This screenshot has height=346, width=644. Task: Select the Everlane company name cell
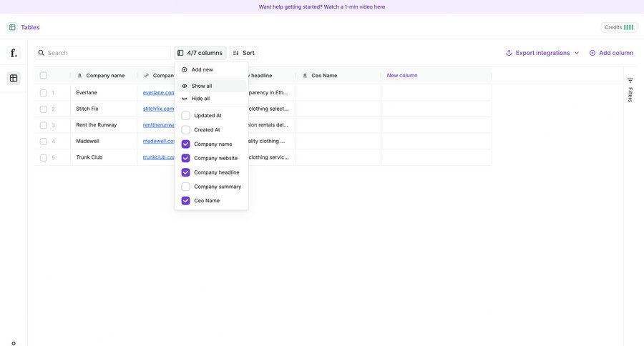click(x=104, y=93)
